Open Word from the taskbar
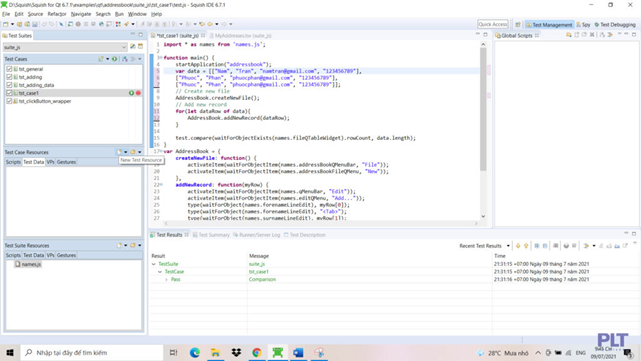This screenshot has width=641, height=361. coord(298,352)
